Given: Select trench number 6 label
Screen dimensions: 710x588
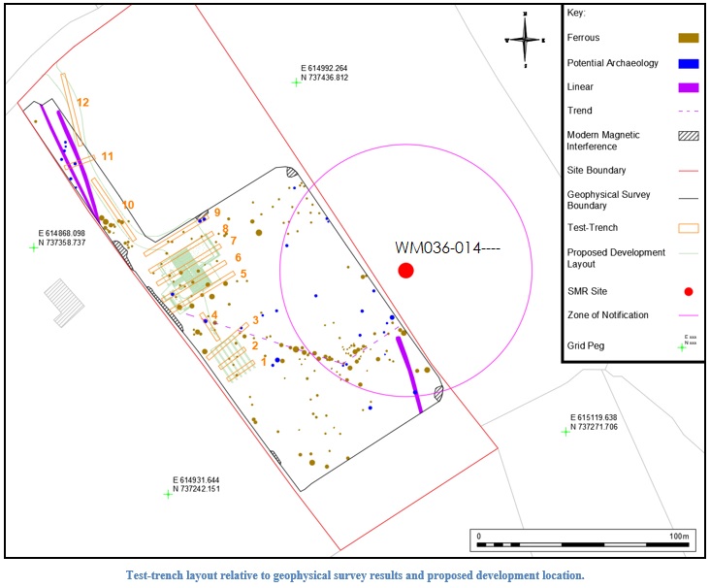Looking at the screenshot, I should (x=238, y=257).
